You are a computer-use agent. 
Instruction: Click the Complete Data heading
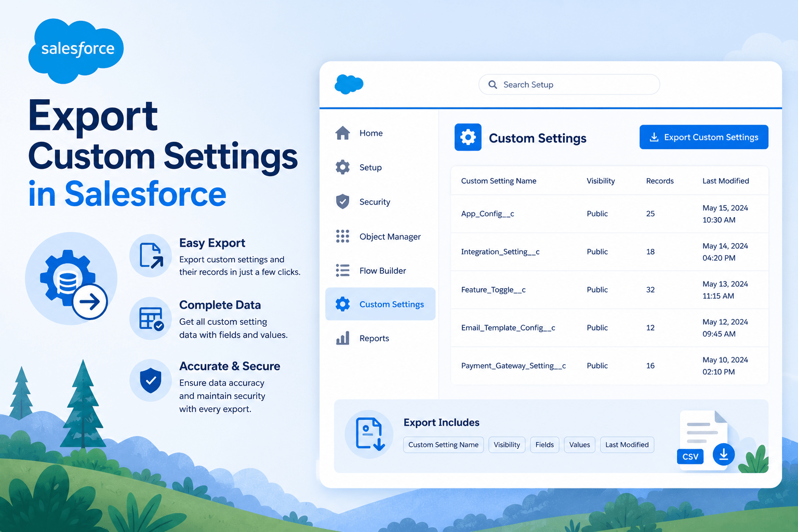point(220,305)
